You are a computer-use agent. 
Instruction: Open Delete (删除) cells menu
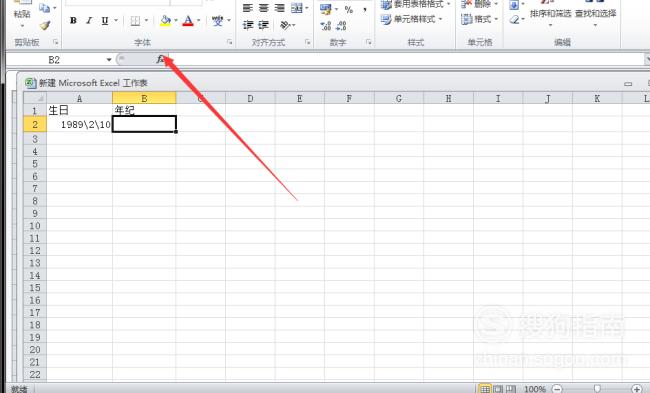[479, 4]
